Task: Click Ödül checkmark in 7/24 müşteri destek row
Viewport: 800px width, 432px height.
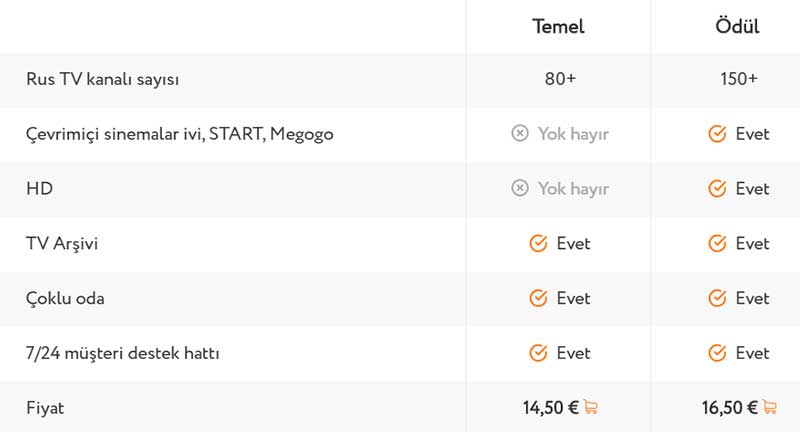Action: click(x=717, y=352)
